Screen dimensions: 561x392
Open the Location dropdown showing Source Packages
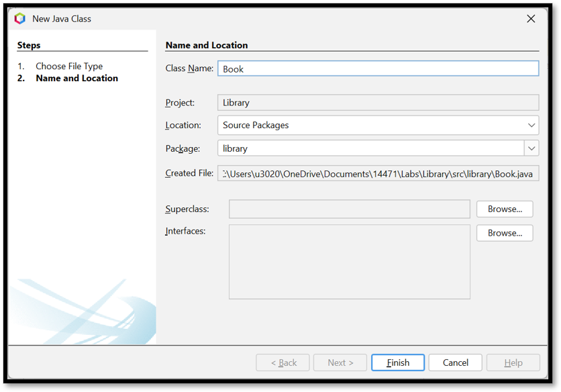click(378, 126)
